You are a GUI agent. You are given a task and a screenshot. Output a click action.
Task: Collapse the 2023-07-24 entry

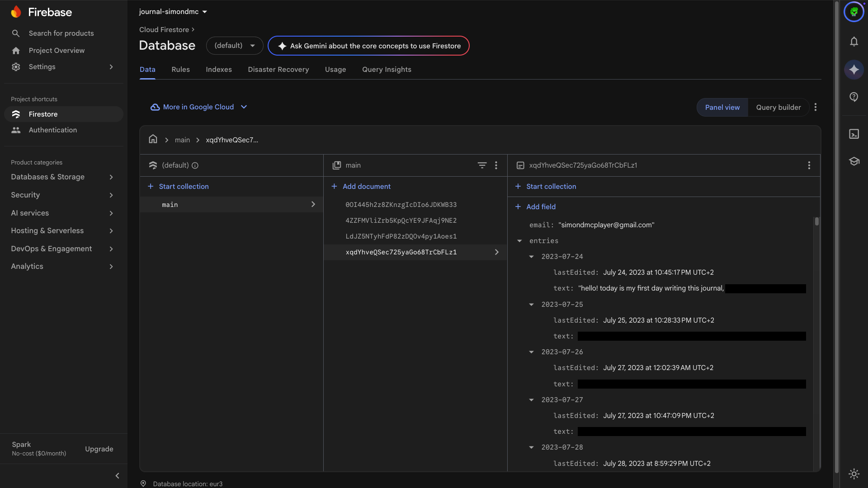pyautogui.click(x=531, y=257)
